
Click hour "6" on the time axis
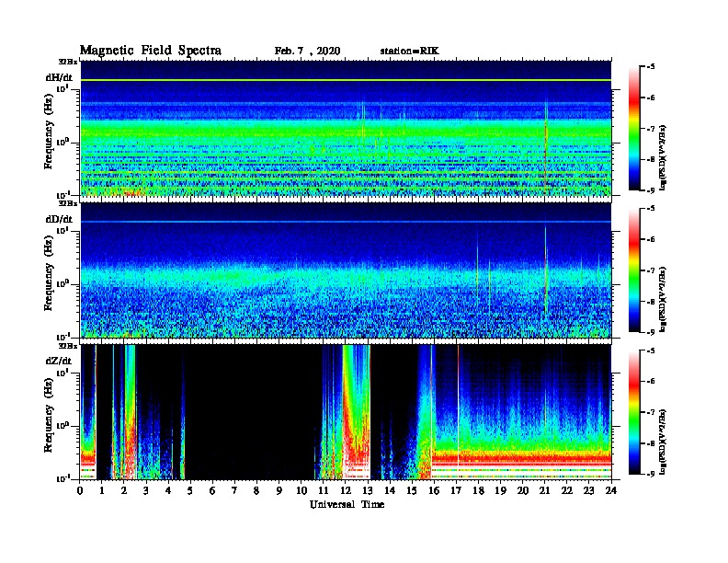tap(213, 491)
